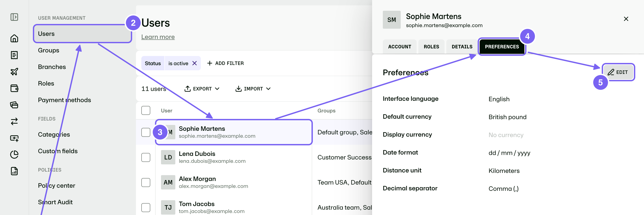644x215 pixels.
Task: Switch to the Account tab
Action: click(x=400, y=47)
